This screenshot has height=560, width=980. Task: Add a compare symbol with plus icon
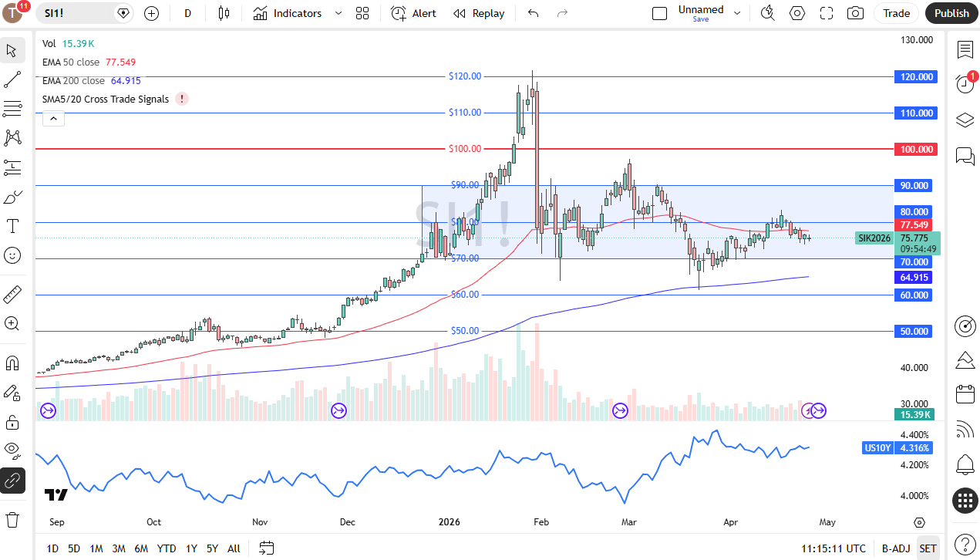[x=152, y=13]
